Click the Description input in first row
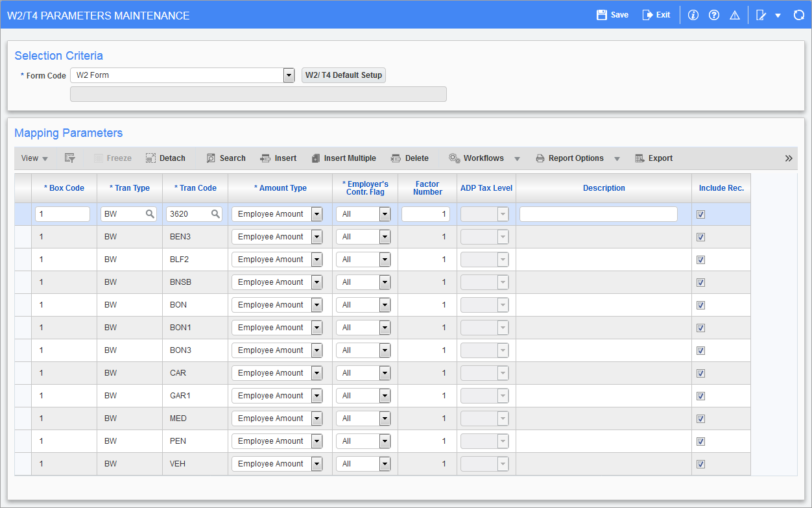The image size is (812, 508). point(599,214)
